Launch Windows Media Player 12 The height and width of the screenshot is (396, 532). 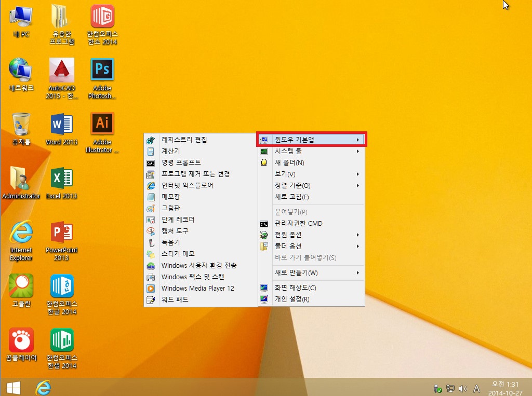click(x=201, y=289)
